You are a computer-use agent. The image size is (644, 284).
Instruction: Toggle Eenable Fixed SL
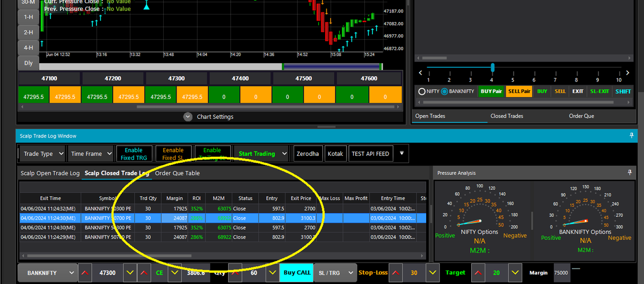pos(173,154)
